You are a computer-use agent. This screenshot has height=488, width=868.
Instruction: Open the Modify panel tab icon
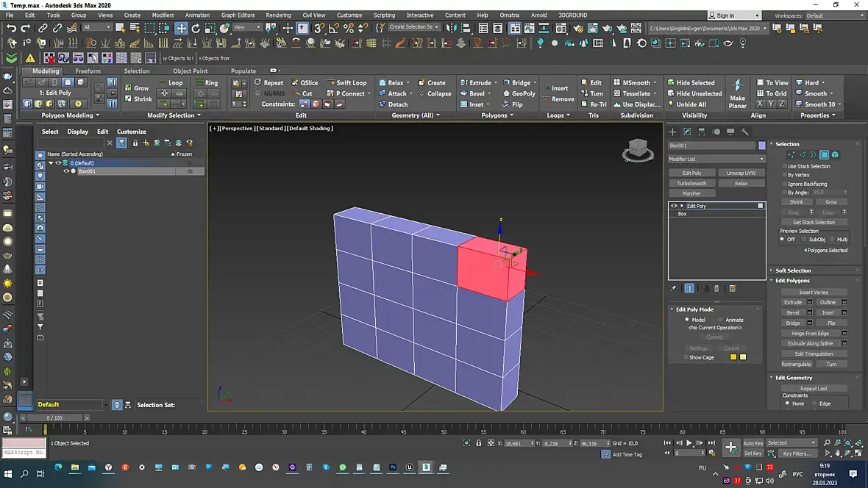pos(687,132)
